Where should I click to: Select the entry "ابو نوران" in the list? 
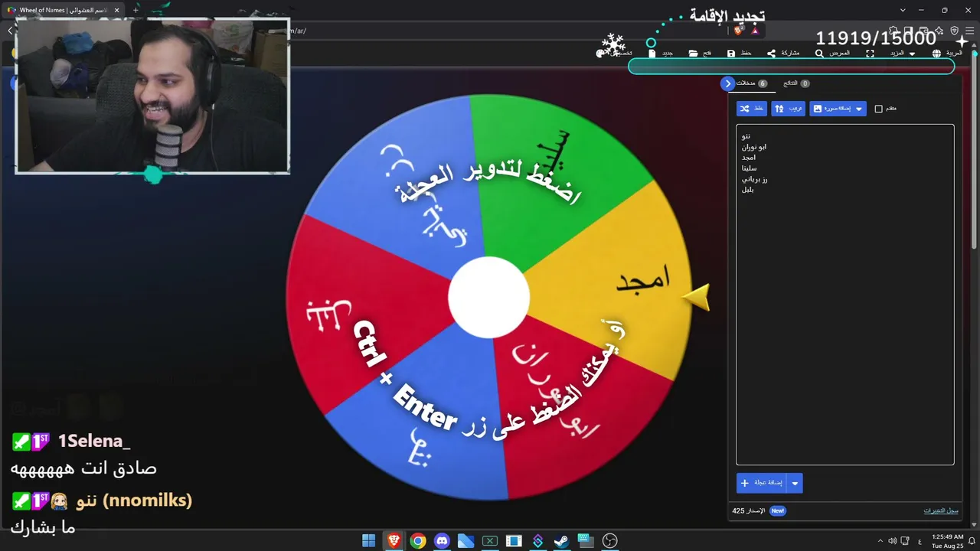point(754,147)
